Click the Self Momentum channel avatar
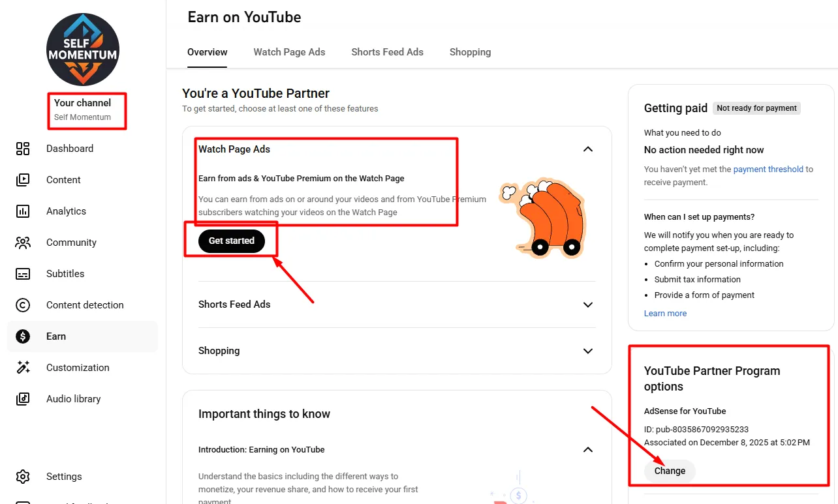Viewport: 838px width, 504px height. [x=82, y=49]
